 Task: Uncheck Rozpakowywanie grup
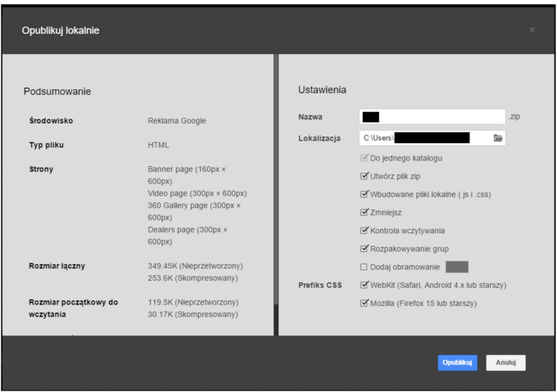(x=365, y=249)
